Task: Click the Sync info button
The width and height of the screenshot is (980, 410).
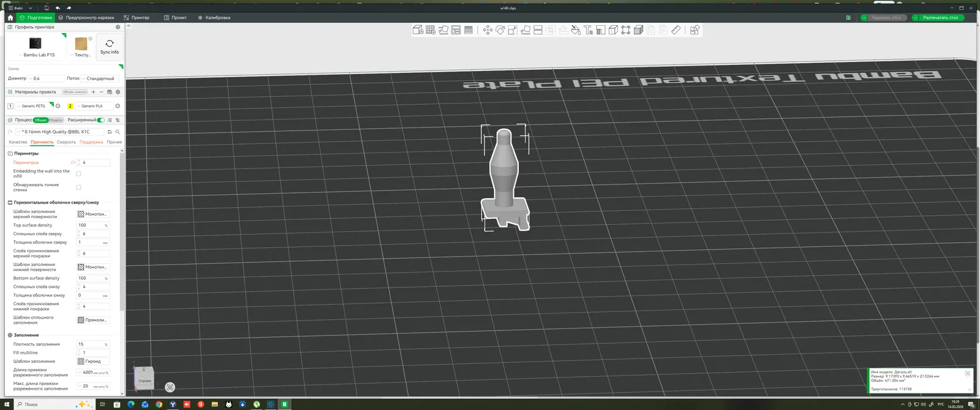Action: [x=110, y=47]
